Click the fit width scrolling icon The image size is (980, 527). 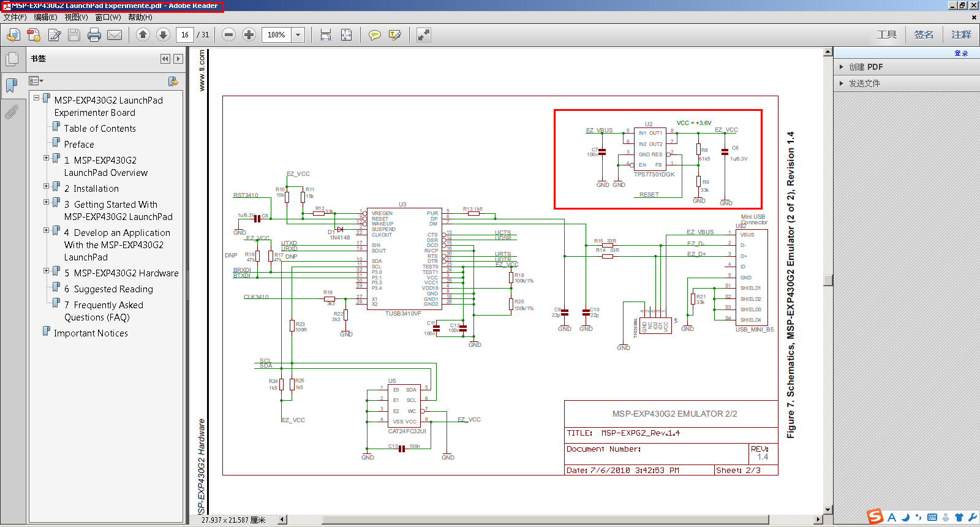[326, 35]
